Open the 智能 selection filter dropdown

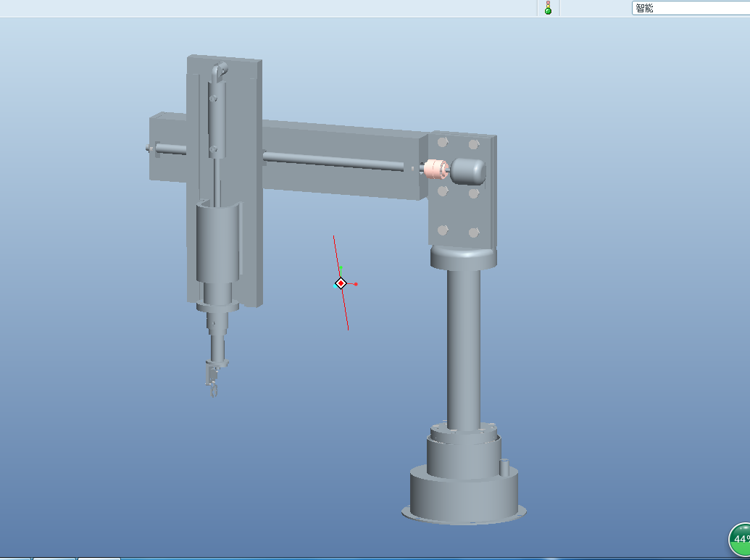[x=691, y=8]
